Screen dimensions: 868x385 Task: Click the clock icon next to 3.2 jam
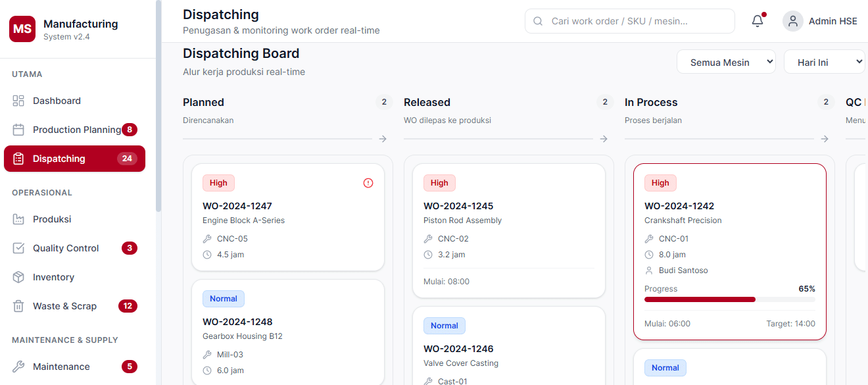[x=428, y=255]
